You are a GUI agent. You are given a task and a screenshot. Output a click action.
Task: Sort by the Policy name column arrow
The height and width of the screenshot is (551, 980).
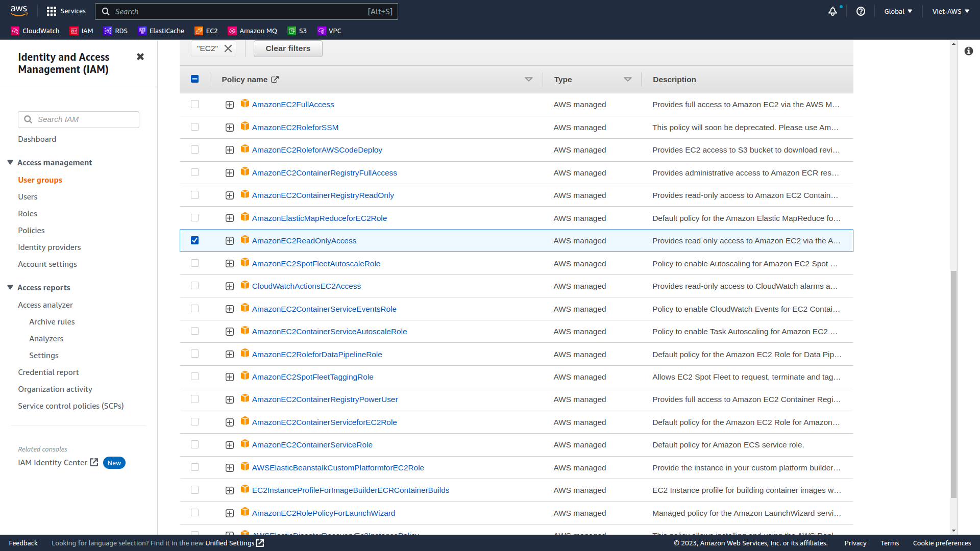point(529,80)
